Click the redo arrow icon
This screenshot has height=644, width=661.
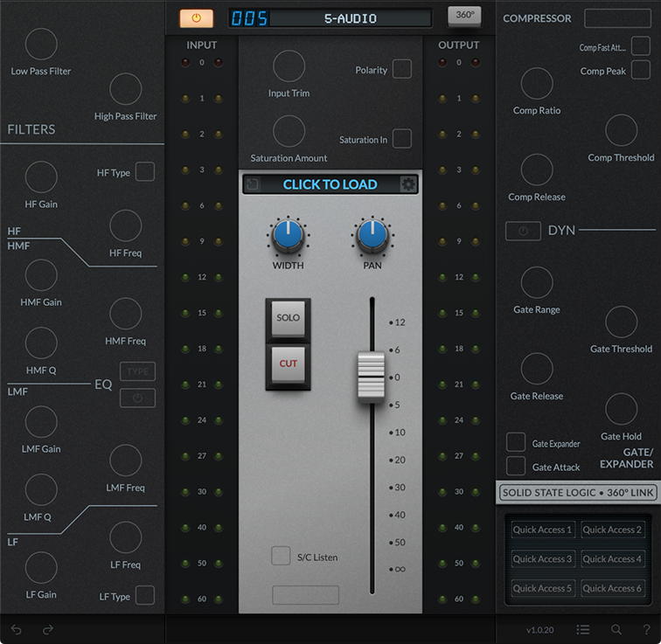[48, 629]
